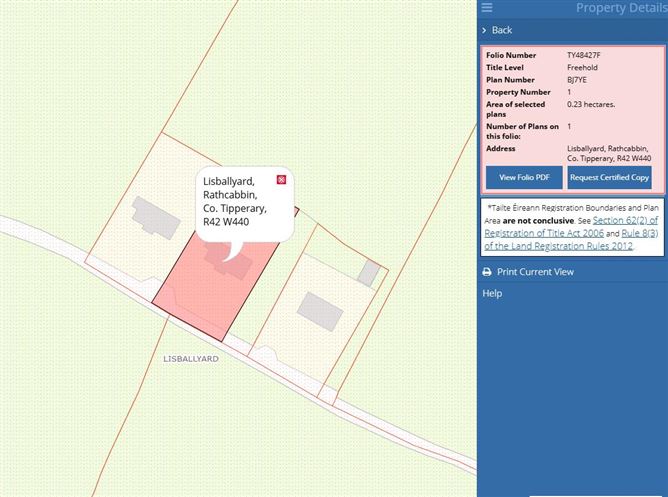The height and width of the screenshot is (497, 668).
Task: Click the Property Details panel title
Action: pyautogui.click(x=622, y=8)
